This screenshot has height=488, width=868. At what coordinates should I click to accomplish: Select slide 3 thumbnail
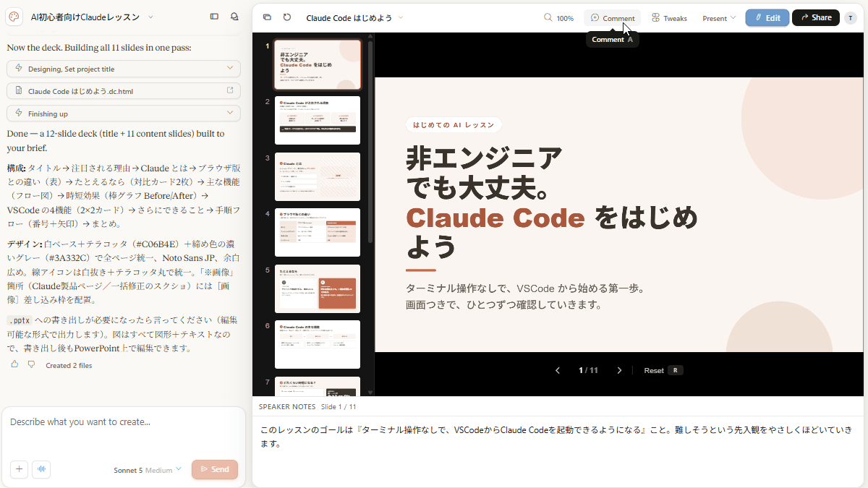(x=318, y=176)
